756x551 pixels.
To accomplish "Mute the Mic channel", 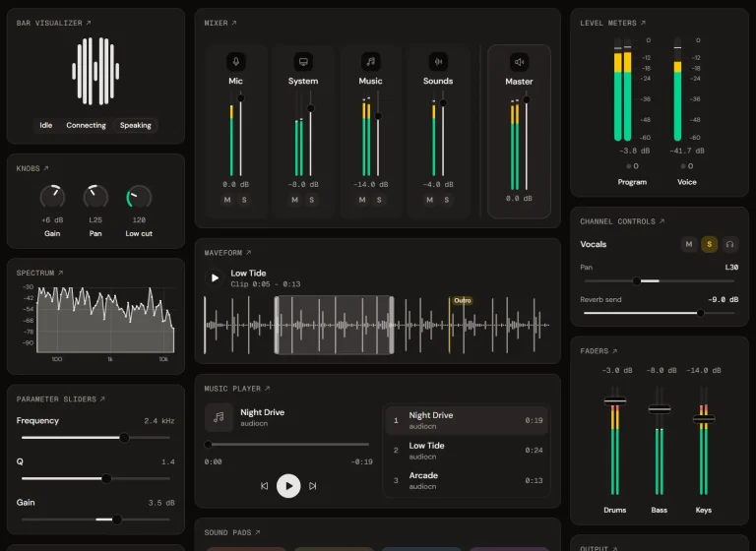I will [x=227, y=200].
